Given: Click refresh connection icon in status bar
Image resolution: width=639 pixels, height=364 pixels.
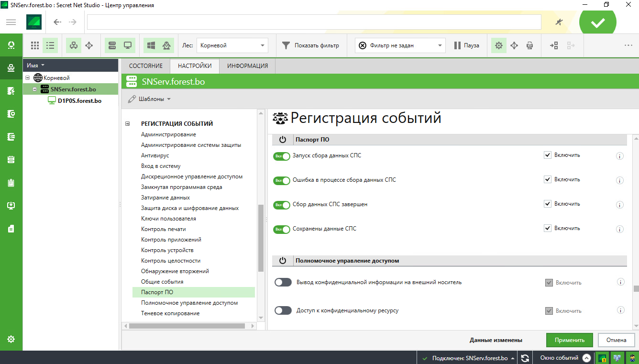Looking at the screenshot, I should [x=525, y=358].
